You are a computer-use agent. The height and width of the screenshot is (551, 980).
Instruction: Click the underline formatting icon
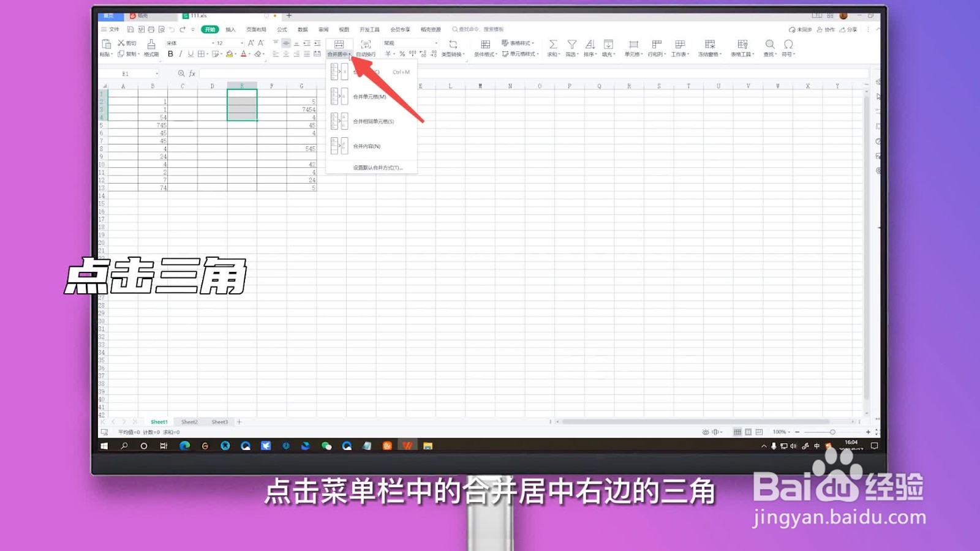(190, 54)
